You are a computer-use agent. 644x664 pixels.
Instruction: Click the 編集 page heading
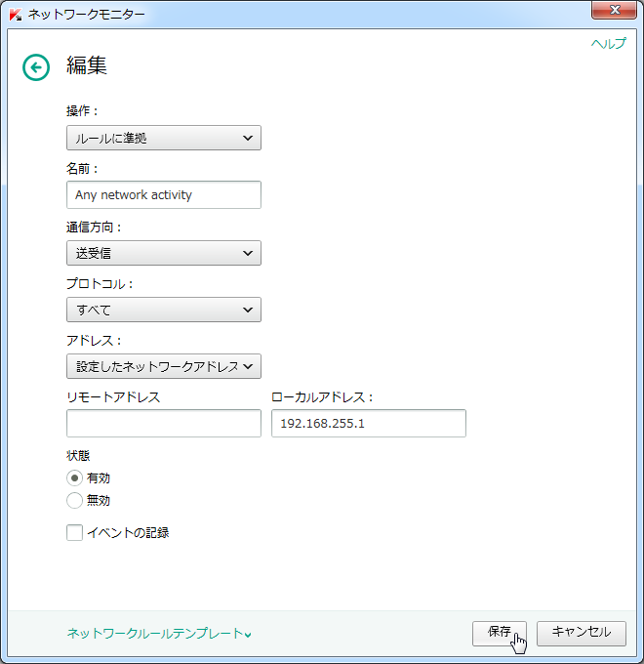click(87, 65)
